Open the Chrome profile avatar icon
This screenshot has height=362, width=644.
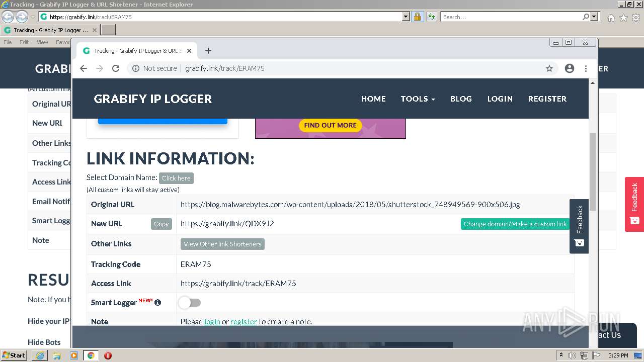pos(570,68)
